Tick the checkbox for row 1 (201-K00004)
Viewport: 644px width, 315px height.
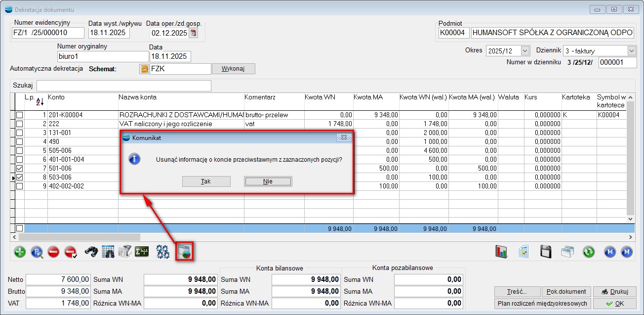point(19,115)
